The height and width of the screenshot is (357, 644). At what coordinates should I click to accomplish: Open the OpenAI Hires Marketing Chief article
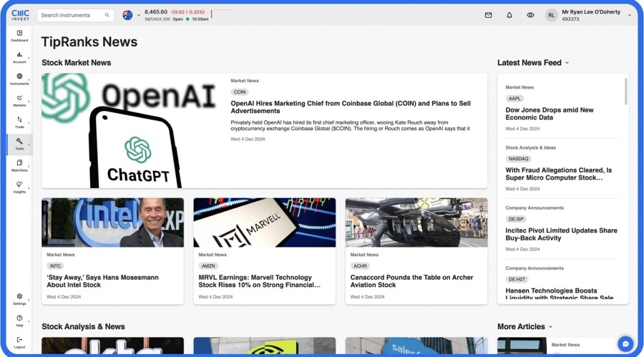(x=351, y=107)
